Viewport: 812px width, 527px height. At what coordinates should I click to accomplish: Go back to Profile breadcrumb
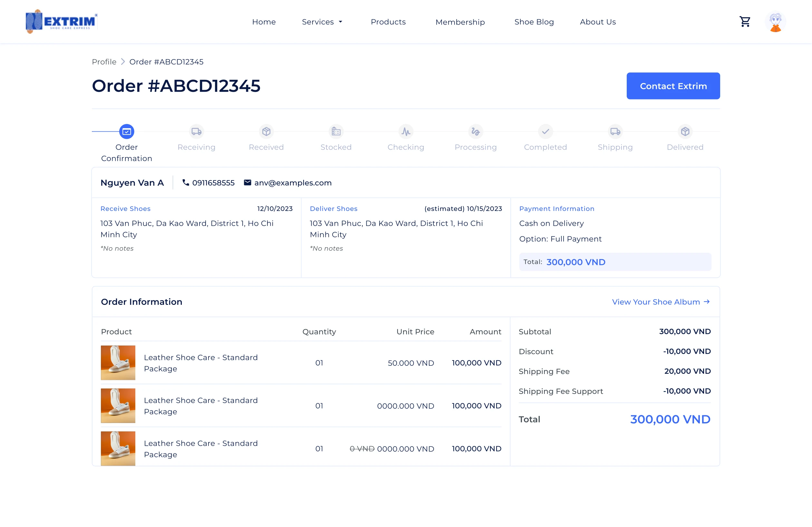pyautogui.click(x=104, y=62)
